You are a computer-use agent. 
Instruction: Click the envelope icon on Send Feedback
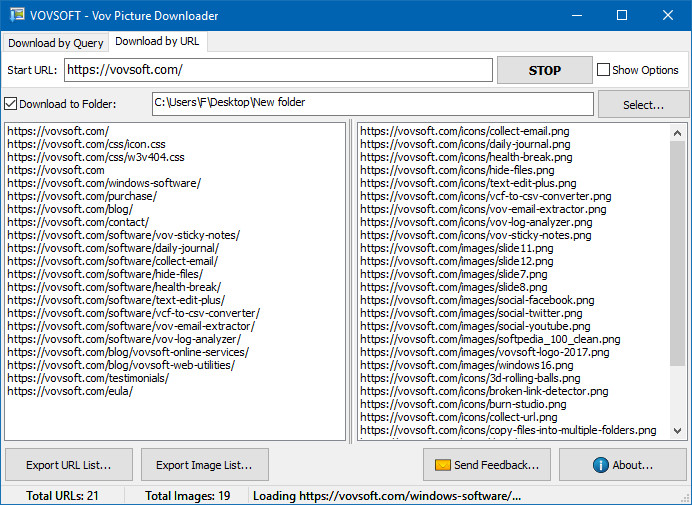click(x=442, y=465)
